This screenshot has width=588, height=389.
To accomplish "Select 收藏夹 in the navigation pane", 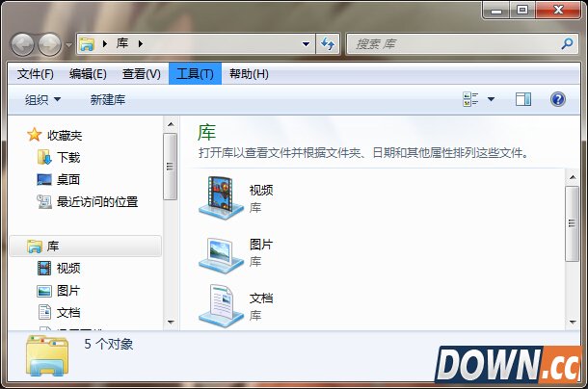I will (65, 136).
